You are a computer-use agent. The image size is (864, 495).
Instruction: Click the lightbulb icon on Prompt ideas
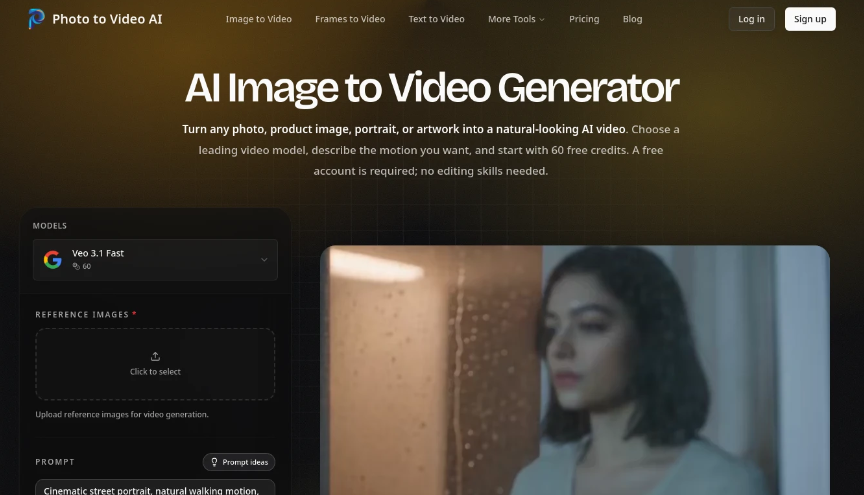tap(214, 462)
